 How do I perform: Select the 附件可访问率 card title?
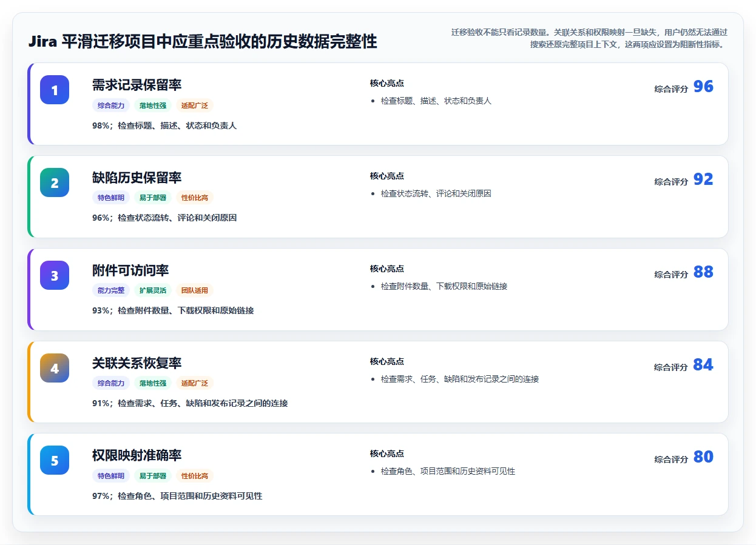pyautogui.click(x=130, y=270)
